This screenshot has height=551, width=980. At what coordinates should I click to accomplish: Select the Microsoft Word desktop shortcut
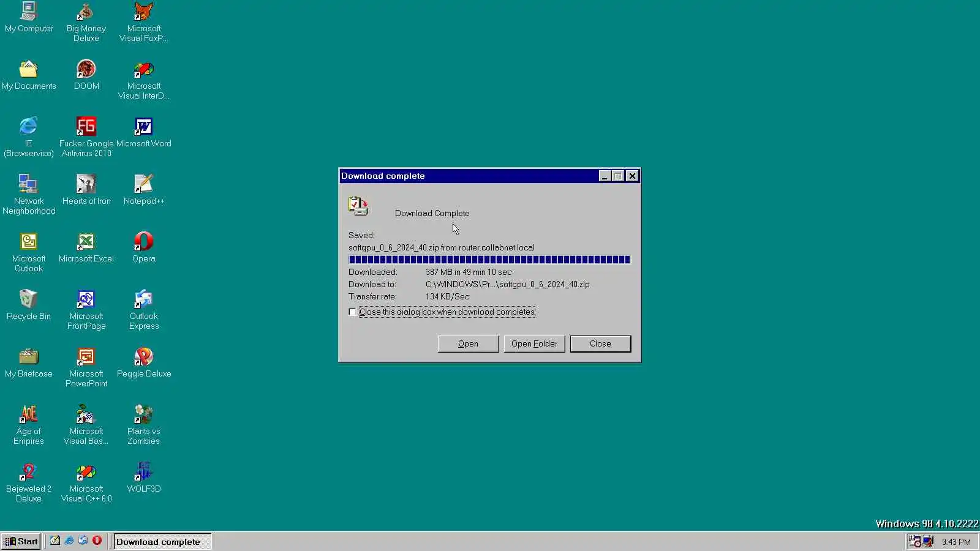point(144,132)
